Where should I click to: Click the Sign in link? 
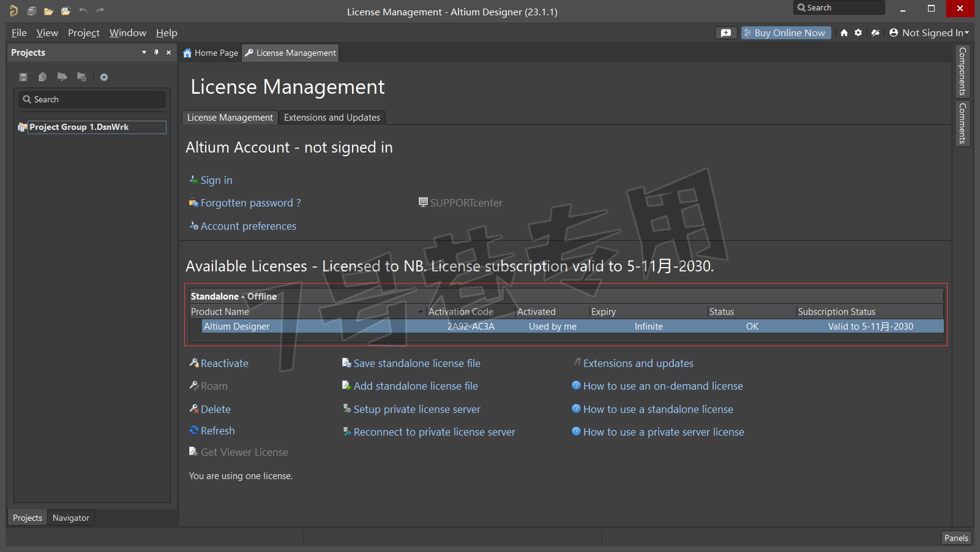click(x=216, y=180)
